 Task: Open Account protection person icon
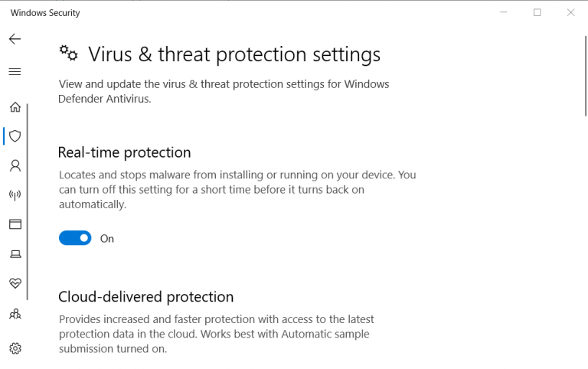pos(15,165)
